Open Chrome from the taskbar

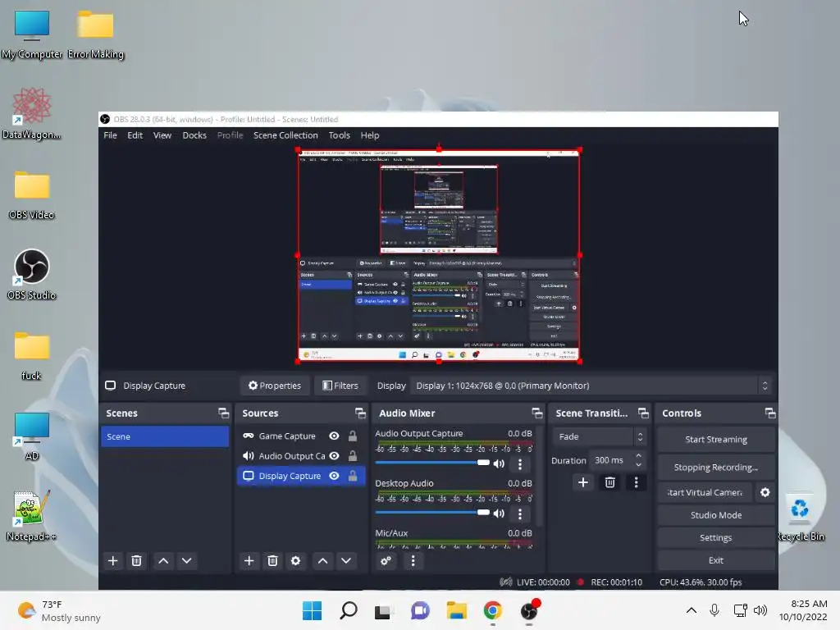click(492, 610)
